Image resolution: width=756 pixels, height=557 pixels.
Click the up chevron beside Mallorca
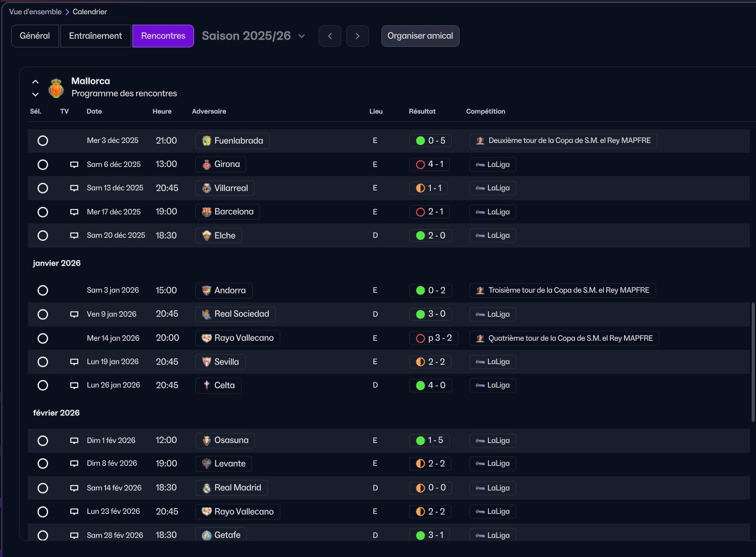(x=35, y=81)
